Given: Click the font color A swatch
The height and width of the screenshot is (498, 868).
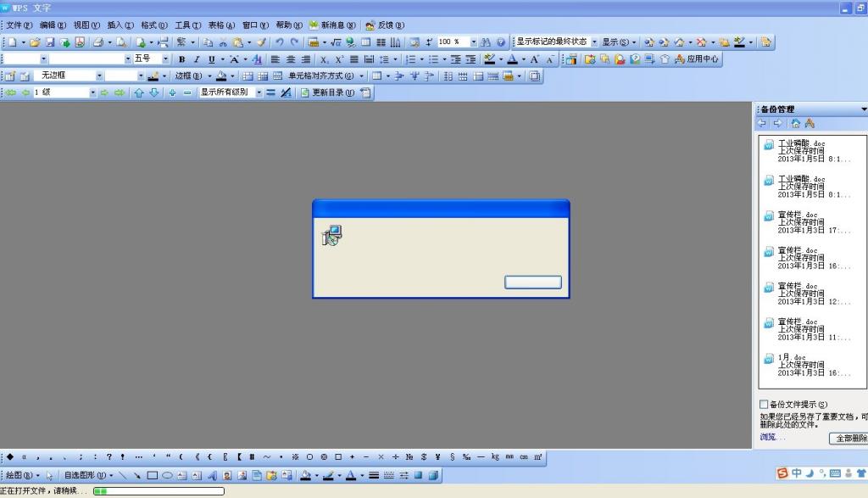Looking at the screenshot, I should tap(512, 59).
